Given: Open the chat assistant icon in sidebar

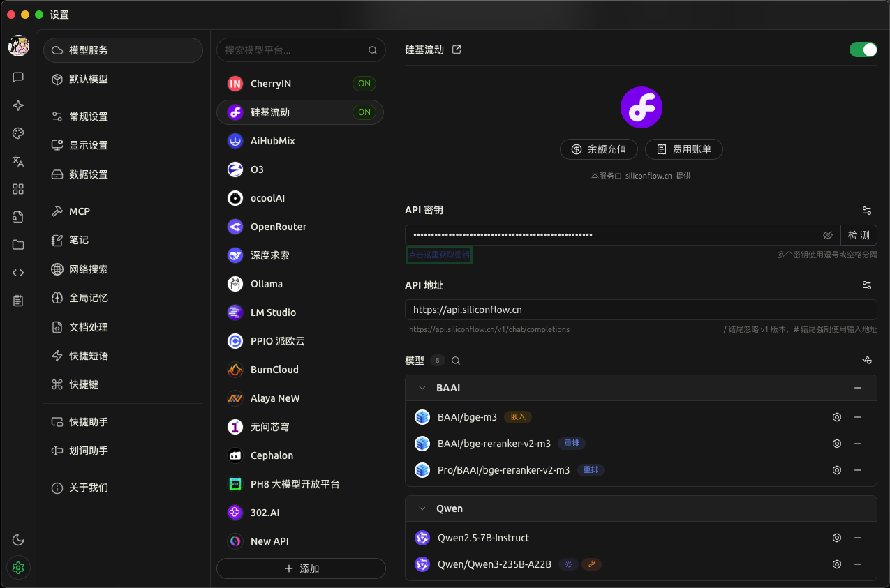Looking at the screenshot, I should point(18,77).
